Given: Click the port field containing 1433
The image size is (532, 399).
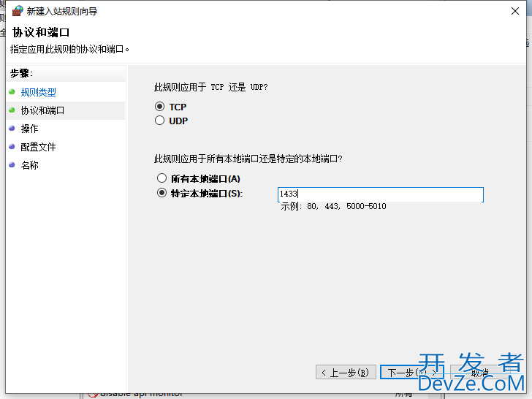Looking at the screenshot, I should tap(380, 194).
